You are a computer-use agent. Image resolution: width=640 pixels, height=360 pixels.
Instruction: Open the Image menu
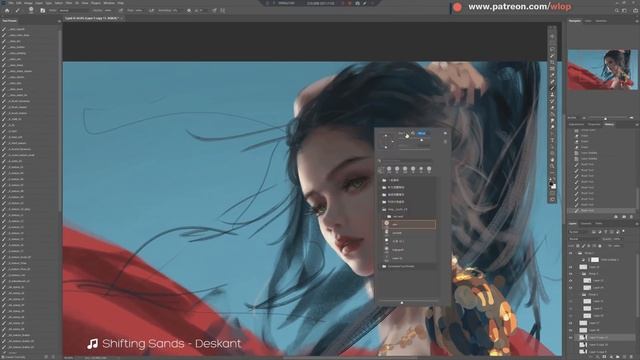(28, 3)
